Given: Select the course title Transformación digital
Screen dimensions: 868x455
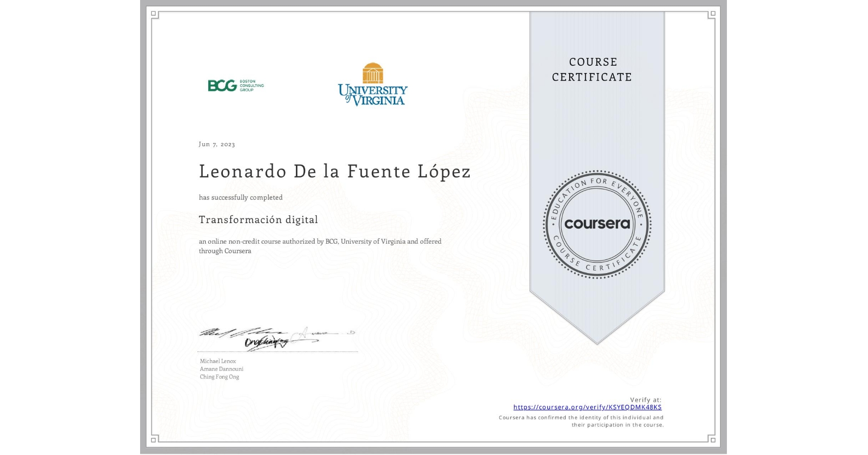Looking at the screenshot, I should click(258, 220).
